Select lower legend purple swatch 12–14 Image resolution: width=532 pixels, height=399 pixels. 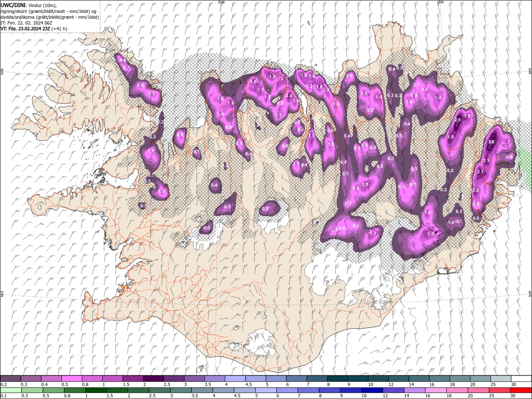[x=394, y=390]
